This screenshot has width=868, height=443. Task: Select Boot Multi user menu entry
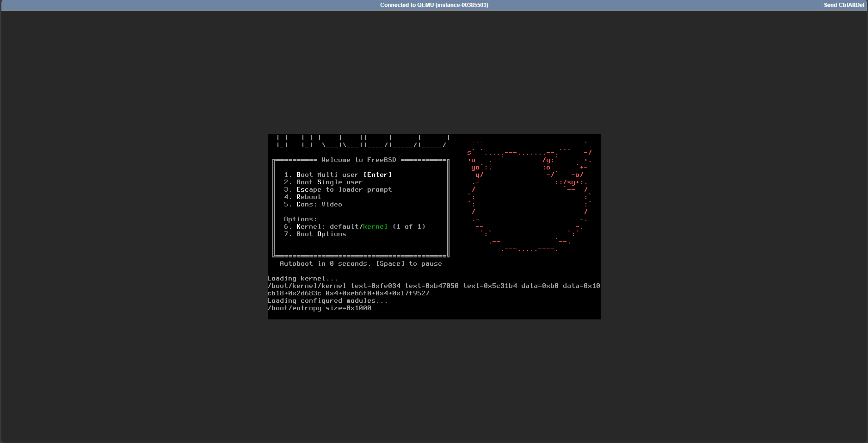338,175
